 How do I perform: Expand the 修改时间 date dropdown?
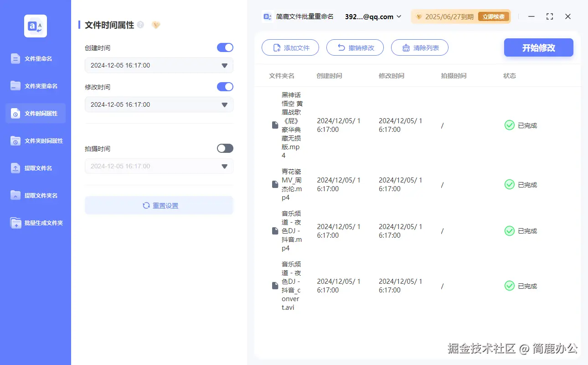pyautogui.click(x=224, y=104)
